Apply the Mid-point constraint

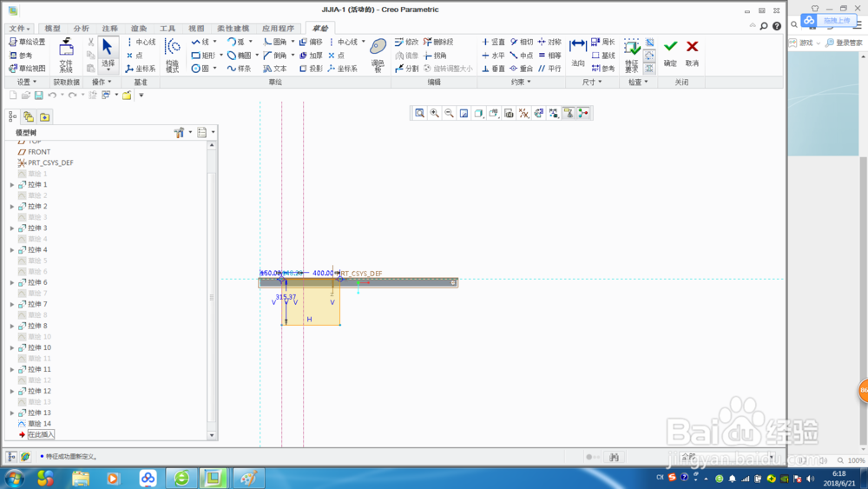coord(522,56)
